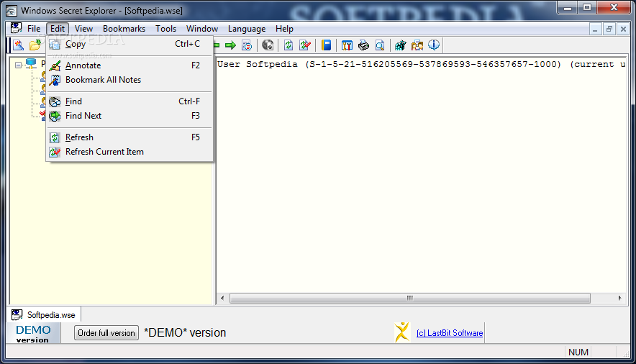
Task: Open the (c) LastBit Software link
Action: [x=450, y=333]
